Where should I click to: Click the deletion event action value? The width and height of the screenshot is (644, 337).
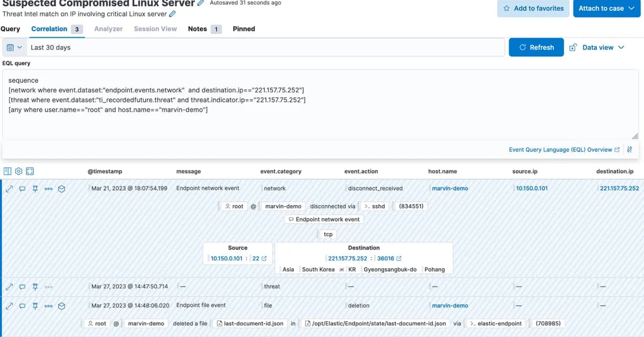358,306
